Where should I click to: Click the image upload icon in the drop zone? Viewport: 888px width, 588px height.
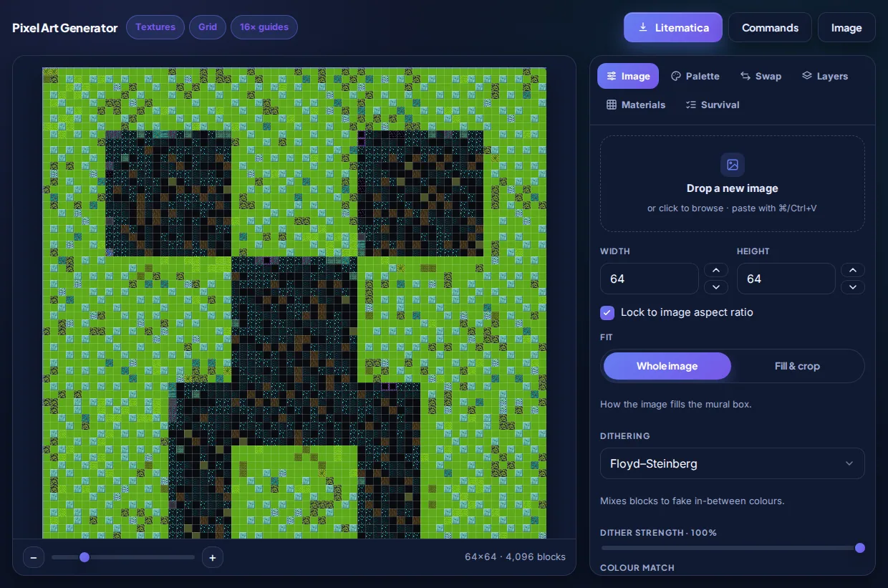pos(733,165)
